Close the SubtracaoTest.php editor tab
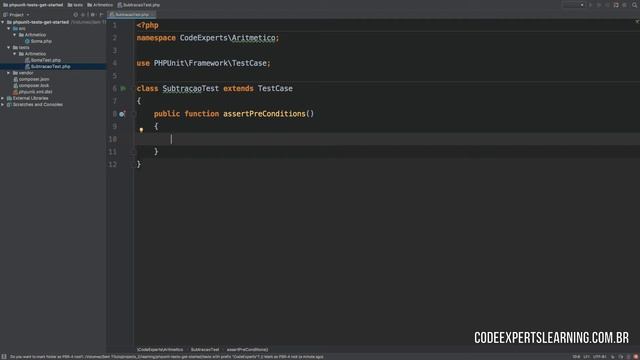The image size is (640, 360). coord(153,15)
